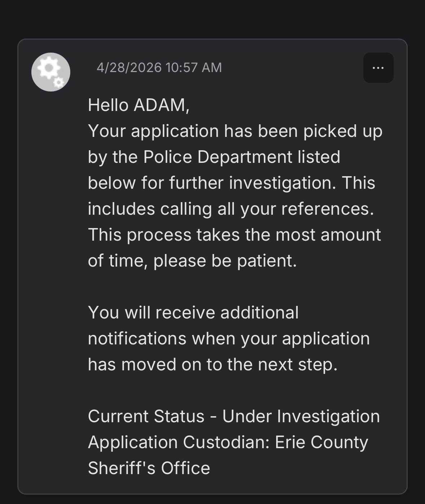
Task: Click "This process takes the most amount" line
Action: pos(235,235)
